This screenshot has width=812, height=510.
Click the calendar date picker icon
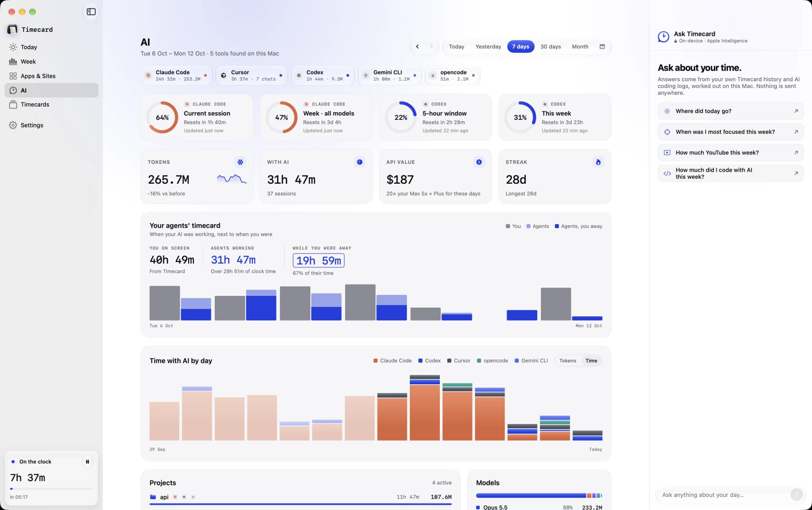(x=602, y=47)
